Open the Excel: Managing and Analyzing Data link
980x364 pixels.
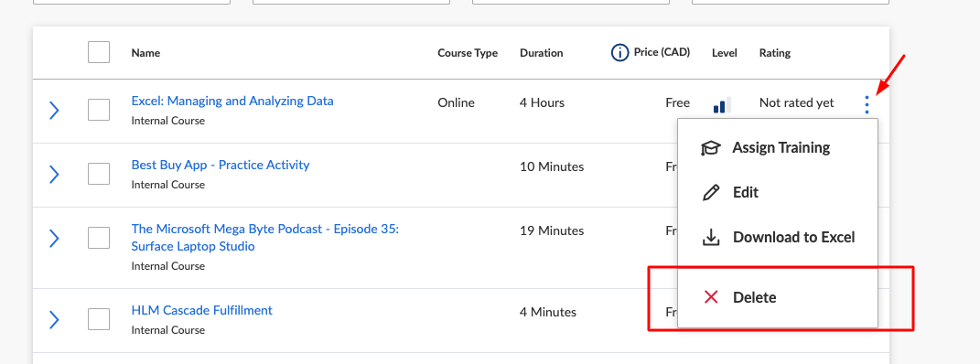pos(232,101)
